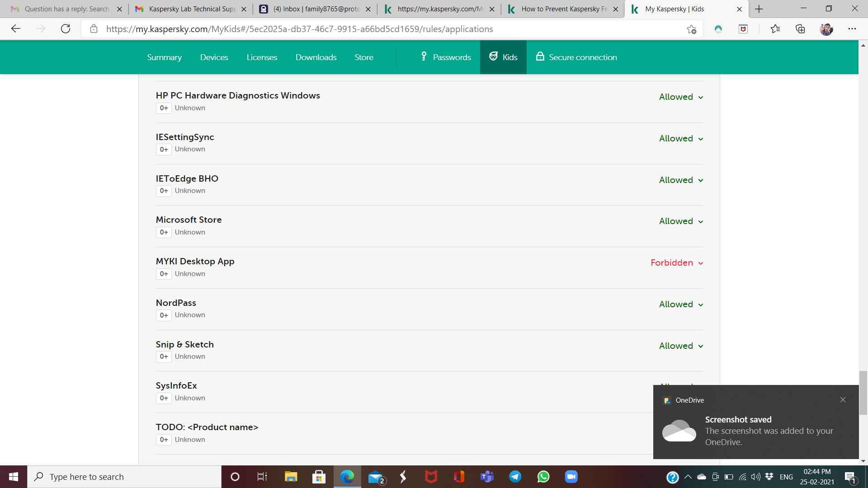The width and height of the screenshot is (868, 488).
Task: Open the browser Favorites list icon
Action: (x=775, y=29)
